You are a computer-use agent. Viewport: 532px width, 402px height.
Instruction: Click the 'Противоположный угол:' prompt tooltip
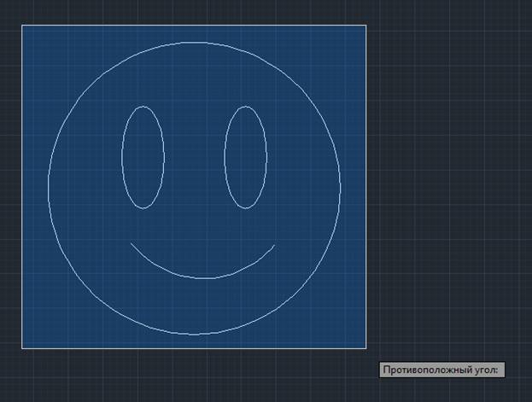[x=441, y=370]
